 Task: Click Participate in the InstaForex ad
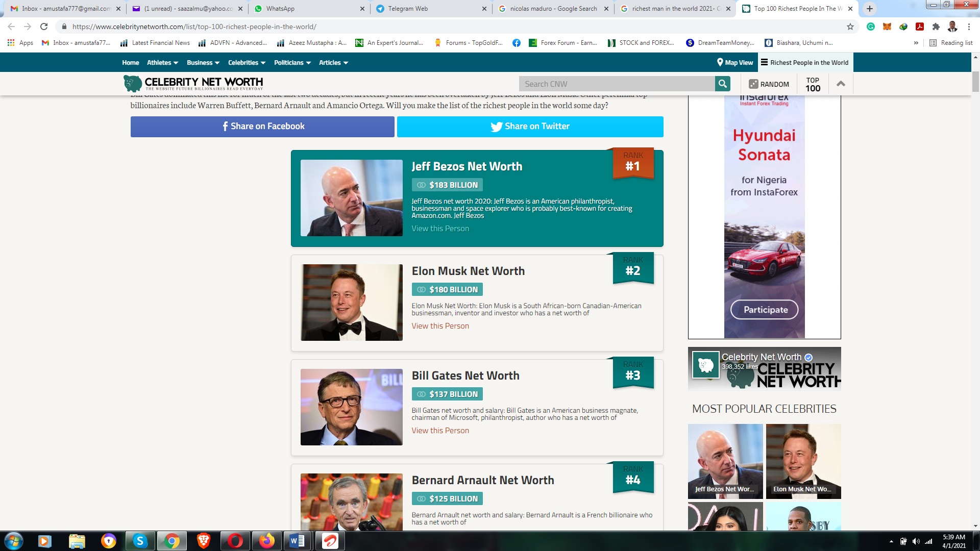coord(765,310)
